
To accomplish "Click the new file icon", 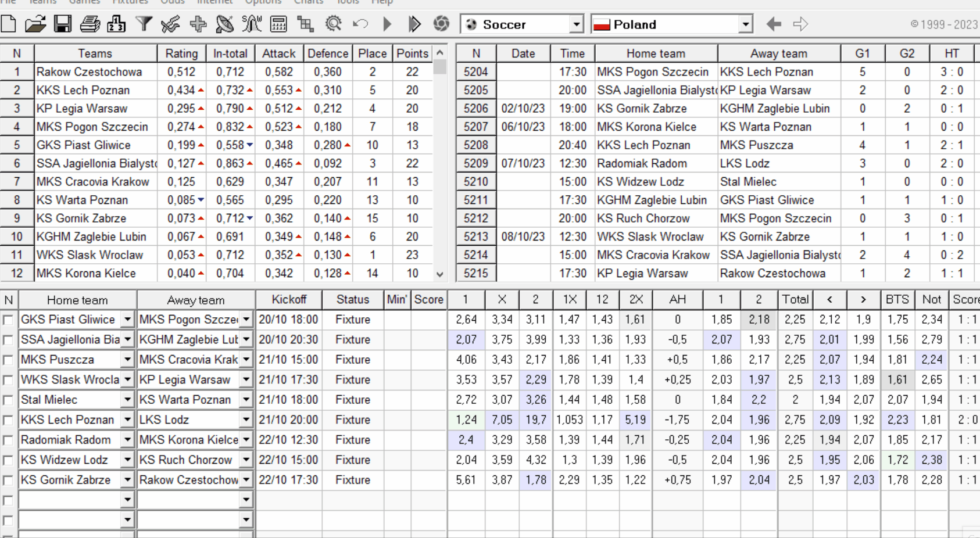I will coord(9,24).
